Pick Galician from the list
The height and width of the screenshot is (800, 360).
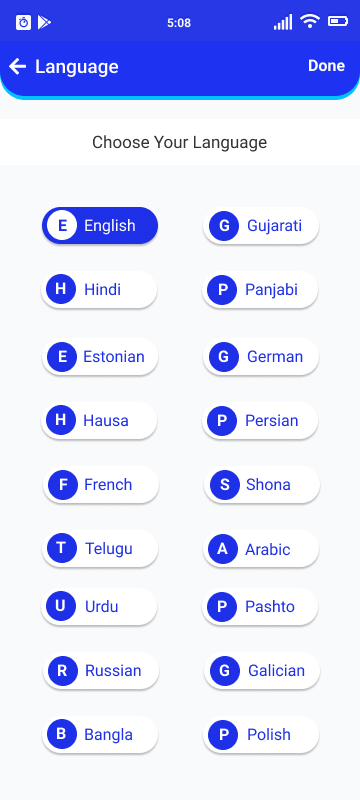[x=262, y=670]
